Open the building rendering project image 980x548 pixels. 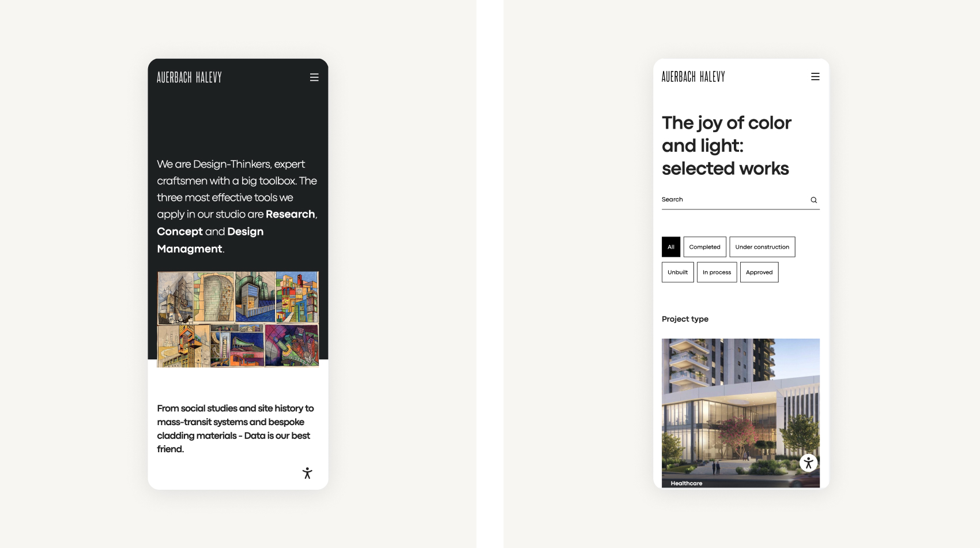coord(740,404)
